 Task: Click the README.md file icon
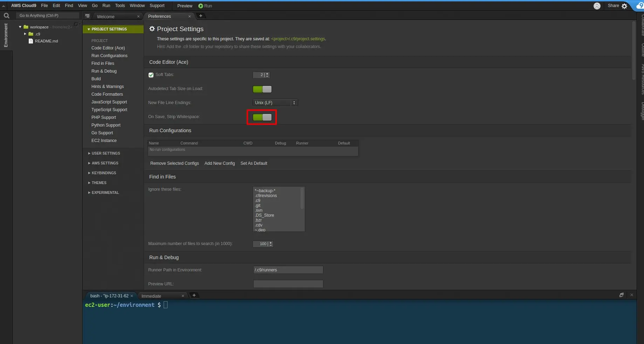[31, 41]
